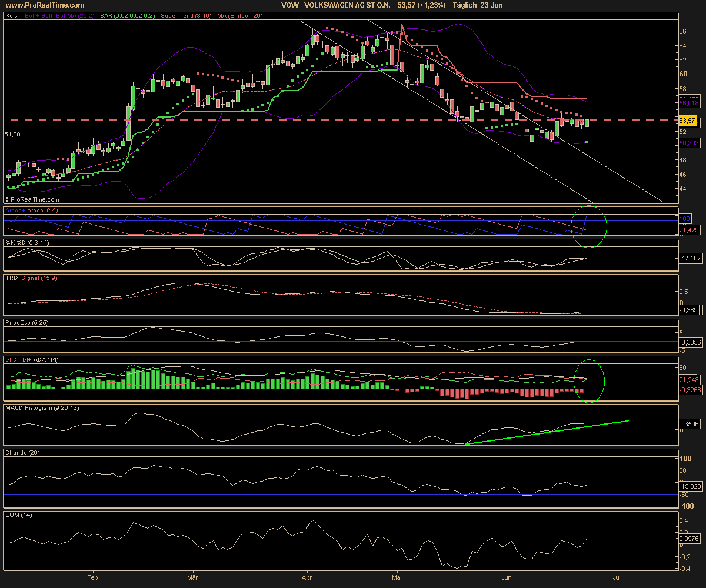Click the purple 50,393 Bollinger value tag
Screen dimensions: 706x588
[688, 143]
